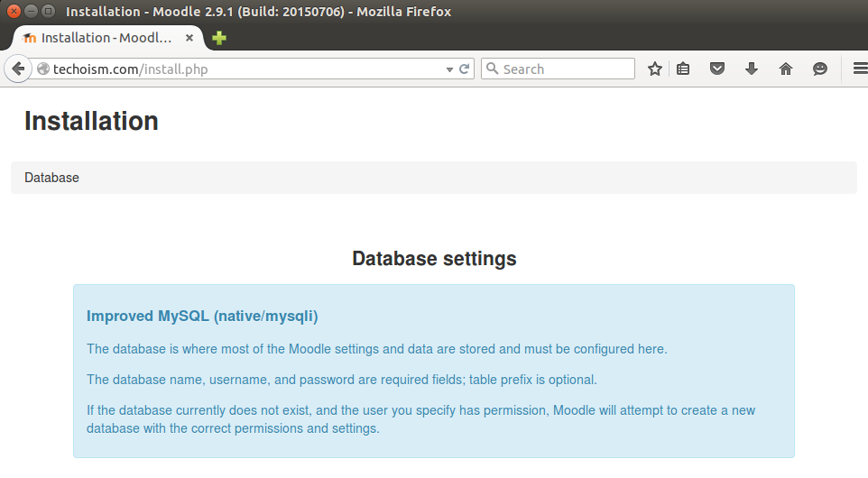Click the techoism.com/install.php address bar
Screen dimensions: 868x478
coord(244,69)
